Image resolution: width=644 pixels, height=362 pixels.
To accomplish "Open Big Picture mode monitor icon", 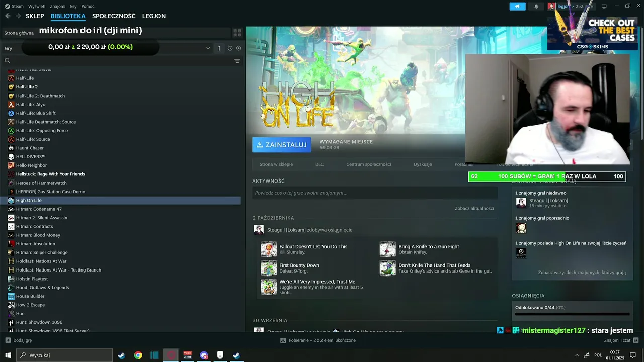I will click(x=604, y=6).
